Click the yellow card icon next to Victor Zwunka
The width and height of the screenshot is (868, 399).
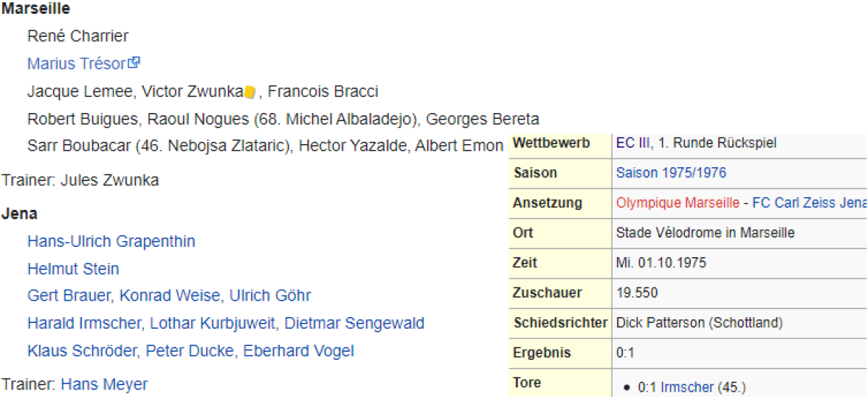click(x=250, y=92)
